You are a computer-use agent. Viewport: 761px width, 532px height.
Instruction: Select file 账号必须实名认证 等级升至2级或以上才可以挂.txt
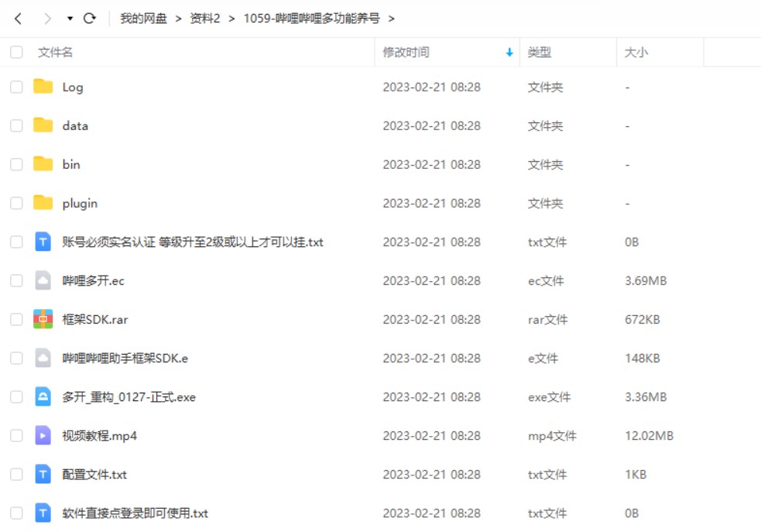tap(193, 242)
